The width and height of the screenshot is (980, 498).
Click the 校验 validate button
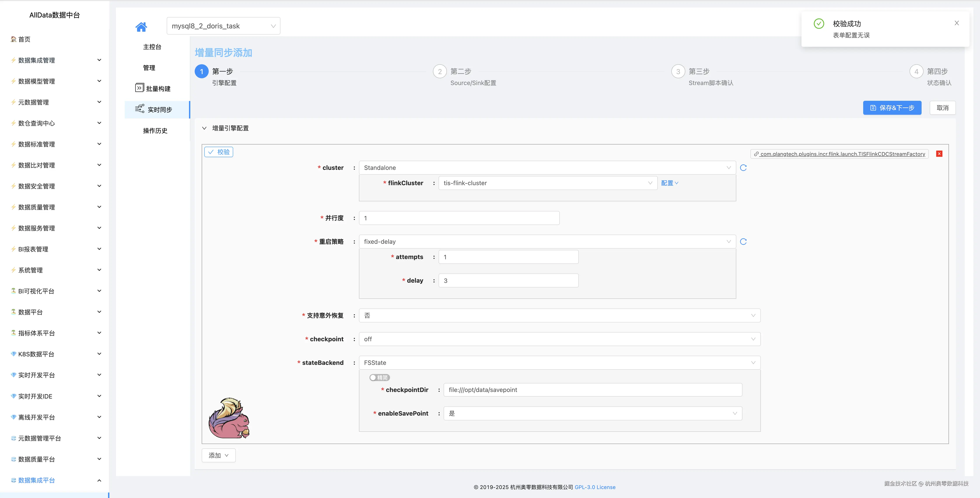pyautogui.click(x=219, y=152)
